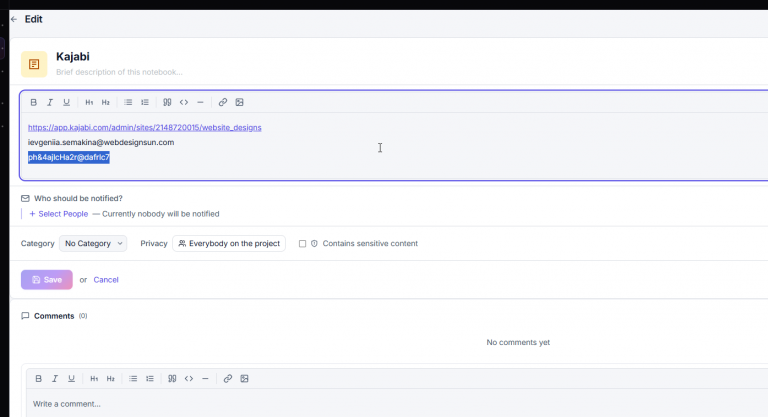Viewport: 768px width, 417px height.
Task: Toggle underline in the notebook editor toolbar
Action: coord(66,102)
